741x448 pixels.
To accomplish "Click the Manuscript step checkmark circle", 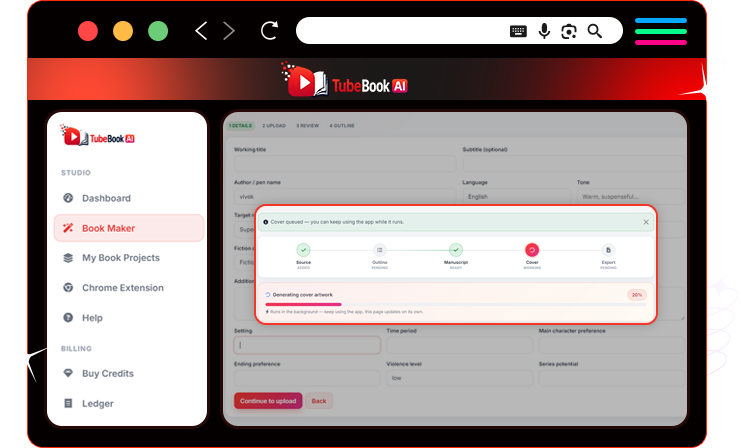I will (456, 250).
